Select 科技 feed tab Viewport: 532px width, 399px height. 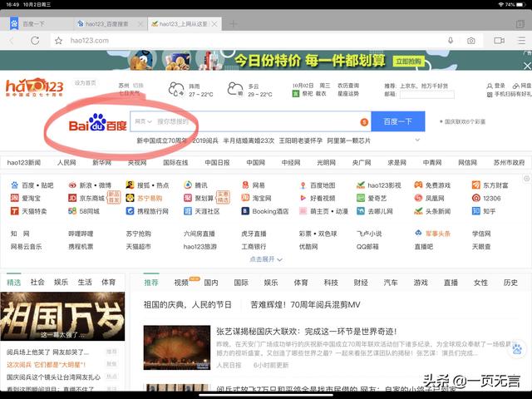[331, 283]
